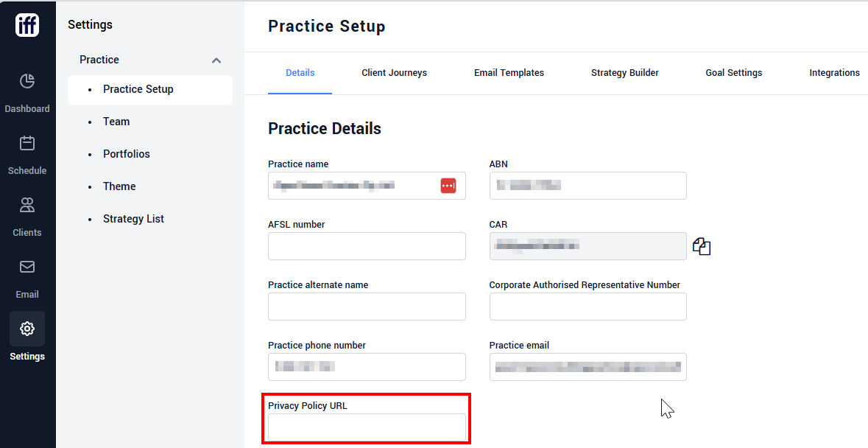Viewport: 868px width, 448px height.
Task: Open the Theme settings item
Action: click(x=119, y=186)
